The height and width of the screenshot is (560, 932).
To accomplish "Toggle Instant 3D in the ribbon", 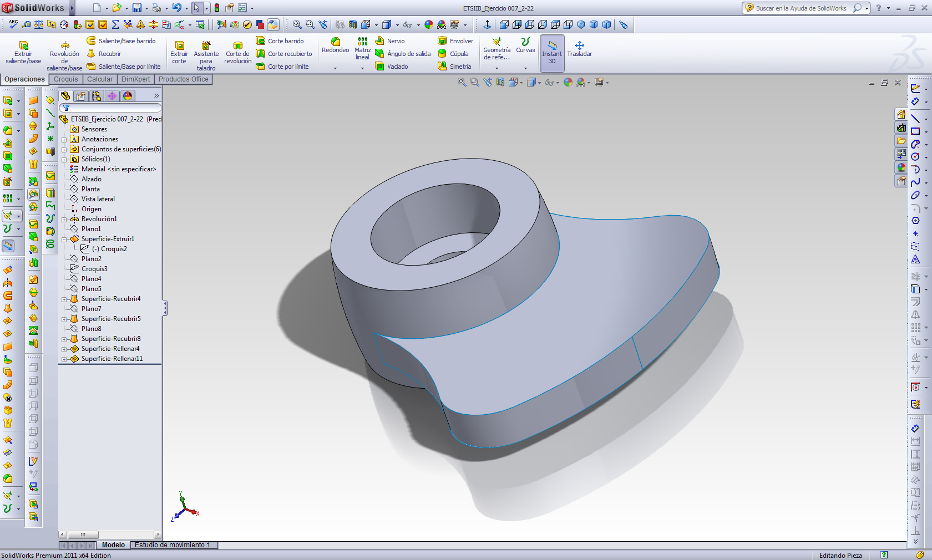I will [552, 53].
